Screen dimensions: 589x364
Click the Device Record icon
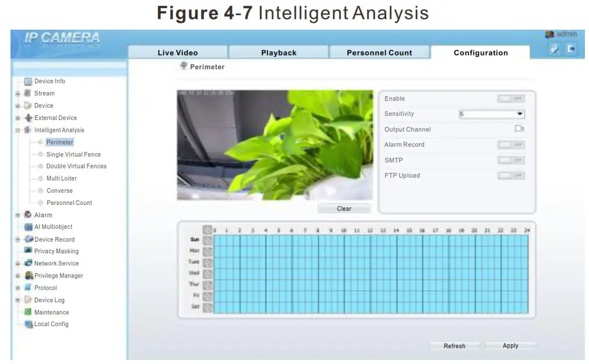coord(29,239)
